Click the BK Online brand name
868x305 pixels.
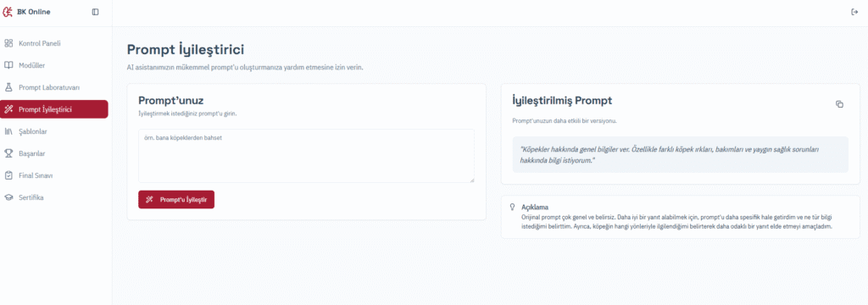(34, 12)
